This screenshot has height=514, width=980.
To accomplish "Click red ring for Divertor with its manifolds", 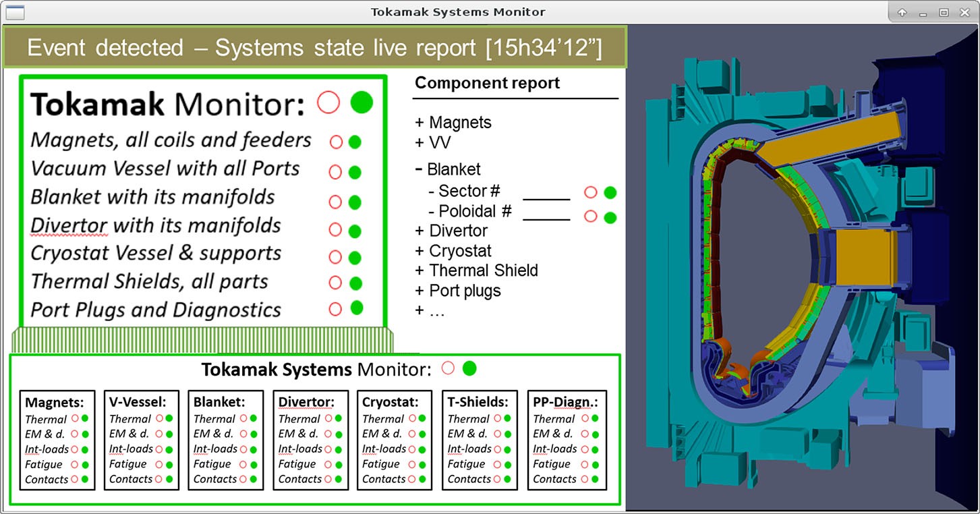I will (335, 230).
